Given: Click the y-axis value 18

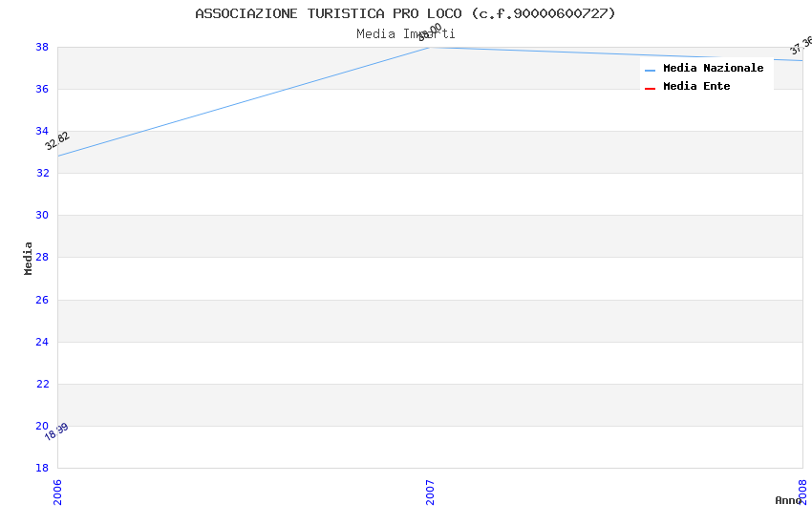Looking at the screenshot, I should tap(42, 468).
